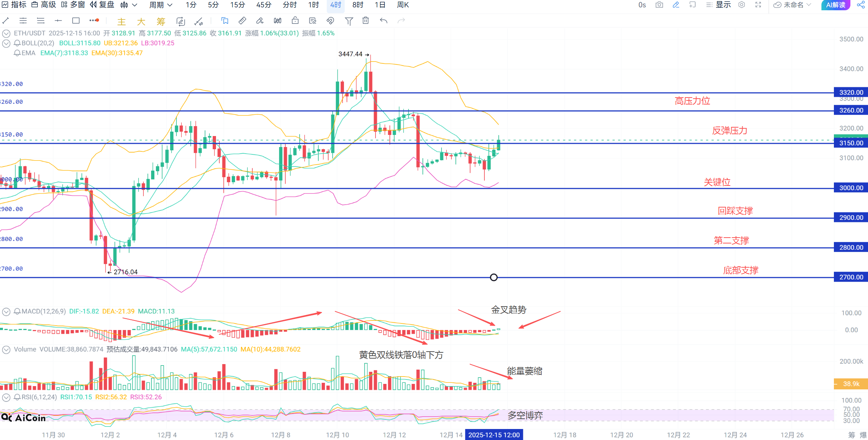Click the lock drawings icon

click(295, 21)
